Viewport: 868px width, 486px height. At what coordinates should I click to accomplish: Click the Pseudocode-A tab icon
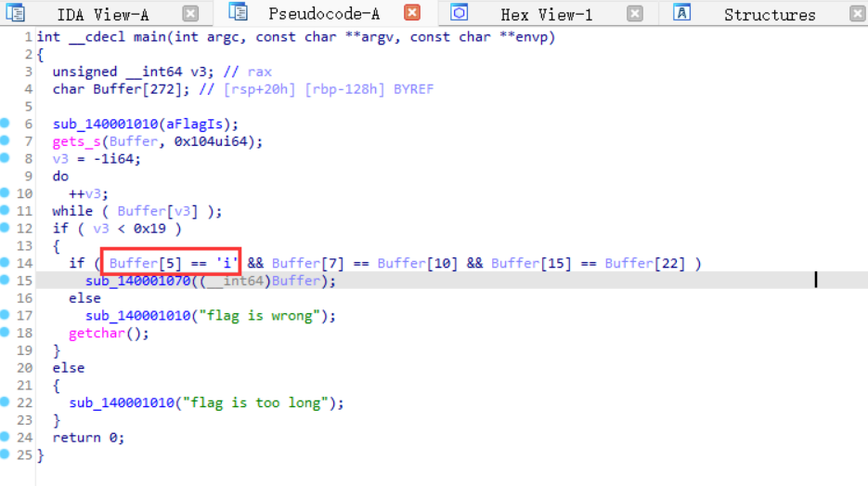click(238, 12)
